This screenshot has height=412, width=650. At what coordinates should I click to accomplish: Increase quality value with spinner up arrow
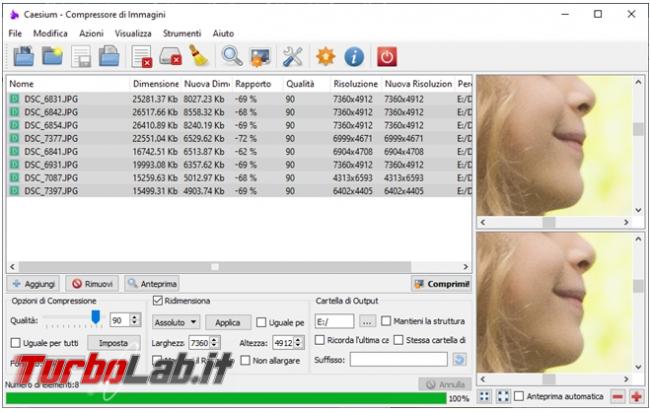pos(134,317)
